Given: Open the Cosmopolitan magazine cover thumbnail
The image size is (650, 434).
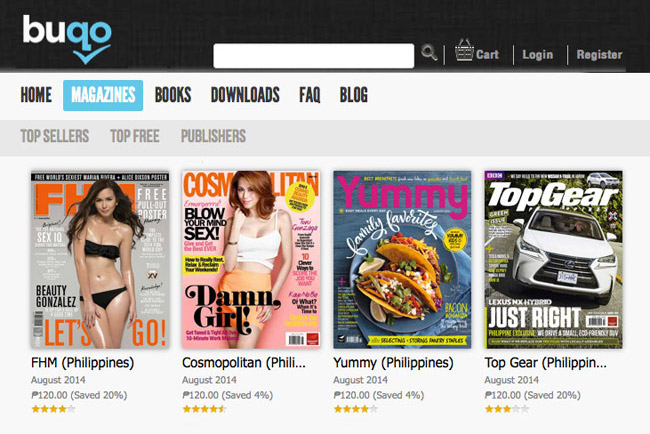Looking at the screenshot, I should (251, 259).
